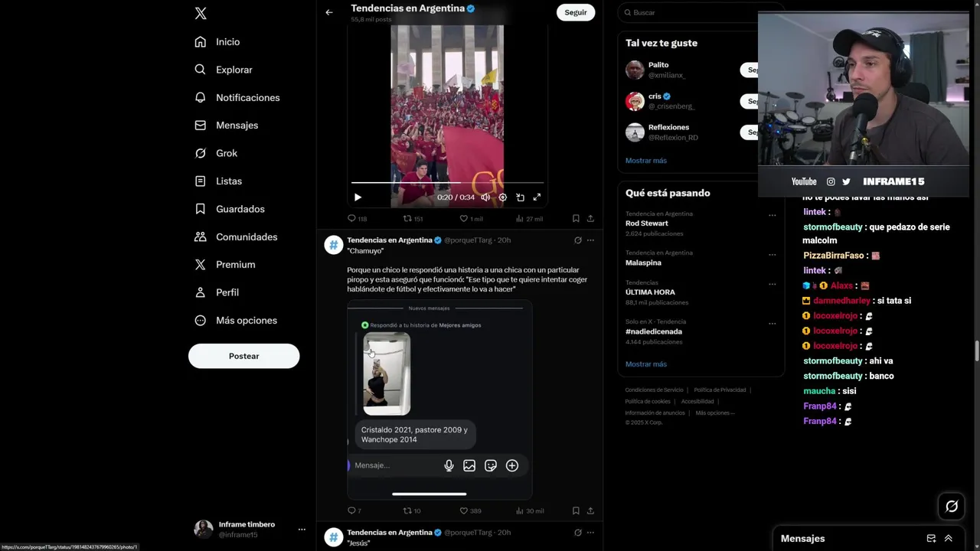Image resolution: width=980 pixels, height=551 pixels.
Task: Repost the Chamuyo post with 10 reposts
Action: click(x=412, y=511)
